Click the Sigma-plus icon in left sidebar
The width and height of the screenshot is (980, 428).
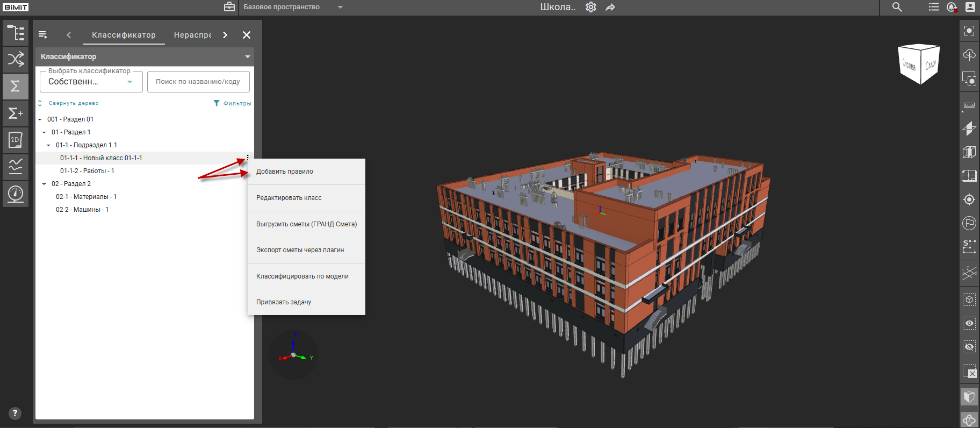tap(16, 113)
